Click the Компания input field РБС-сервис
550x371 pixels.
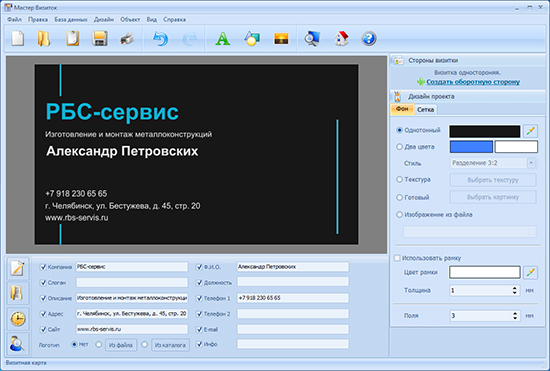click(x=132, y=267)
